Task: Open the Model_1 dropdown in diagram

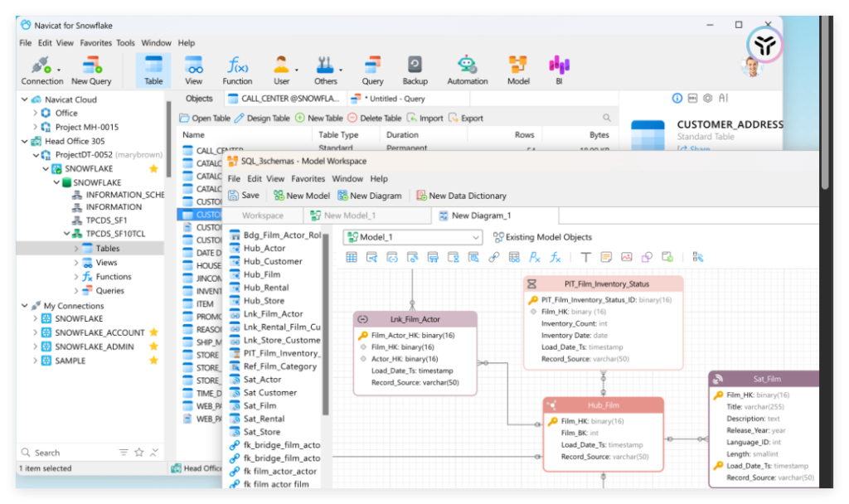Action: [413, 237]
